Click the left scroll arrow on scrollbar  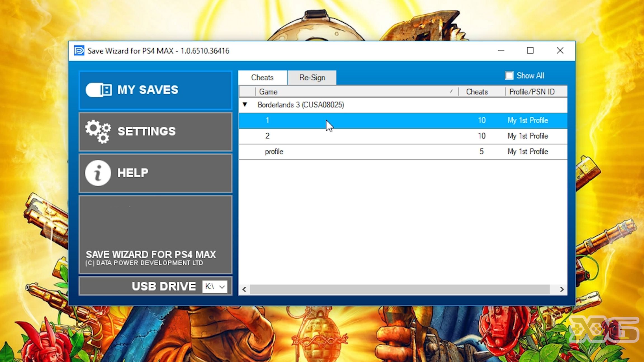pyautogui.click(x=244, y=289)
